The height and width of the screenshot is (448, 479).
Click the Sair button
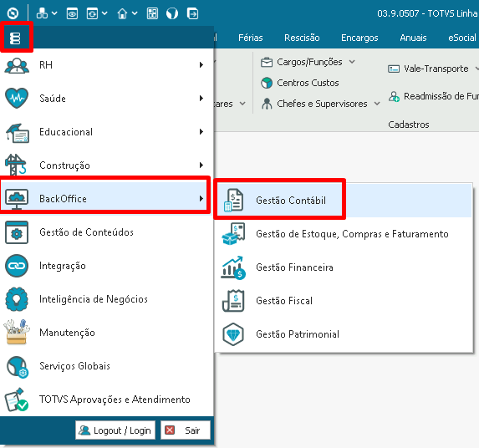[186, 430]
